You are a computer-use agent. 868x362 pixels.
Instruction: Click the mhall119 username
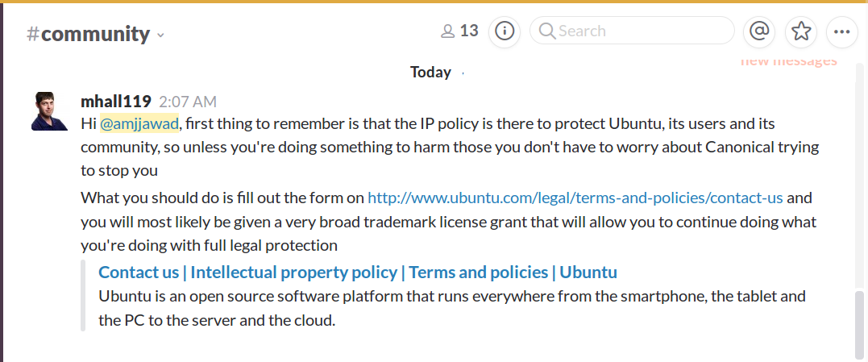[116, 102]
